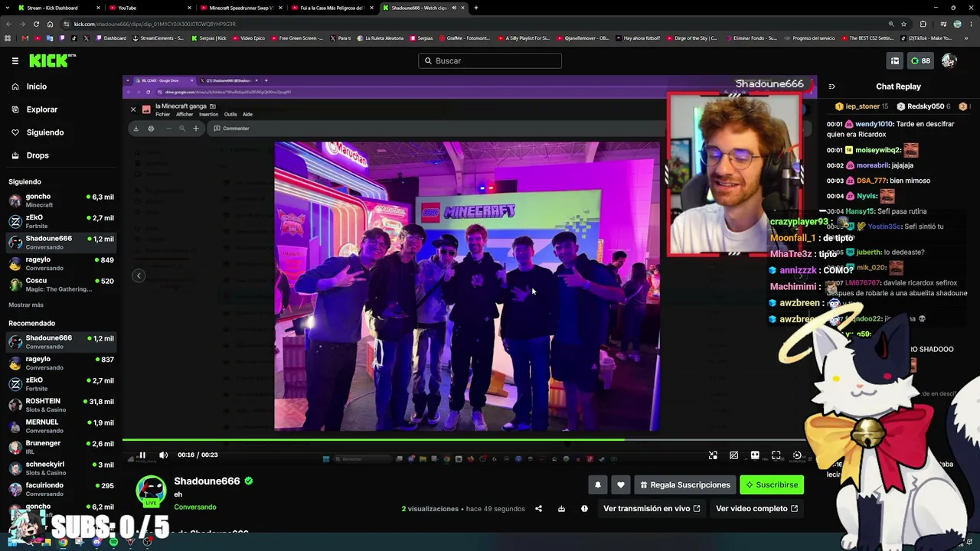Expand the followed list with Mostrar más

(26, 305)
